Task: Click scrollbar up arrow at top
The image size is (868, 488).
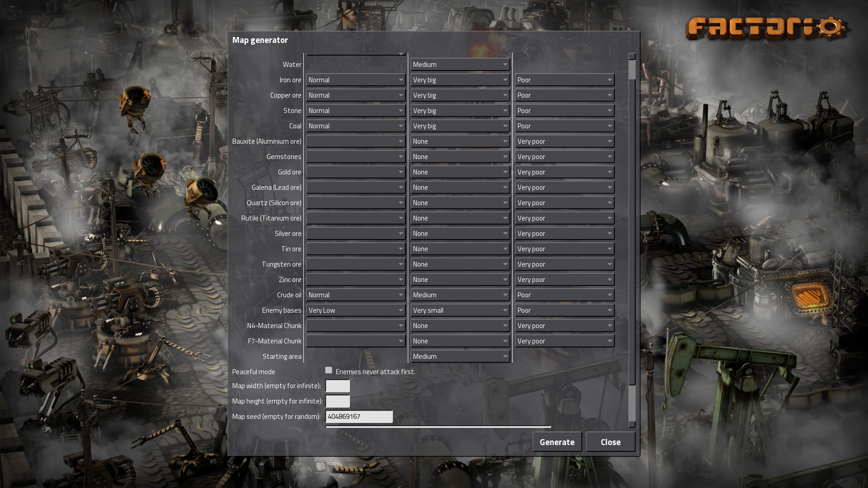Action: pos(632,56)
